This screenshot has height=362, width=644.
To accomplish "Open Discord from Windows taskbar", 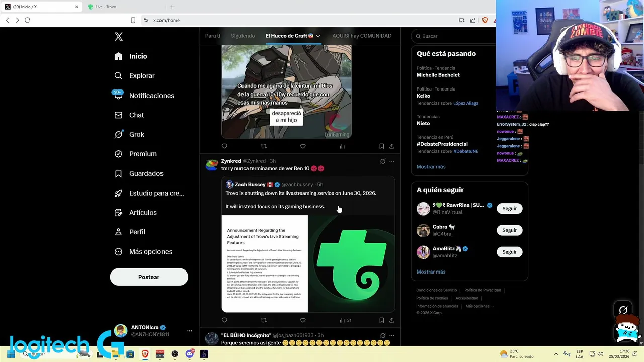I will [x=189, y=354].
